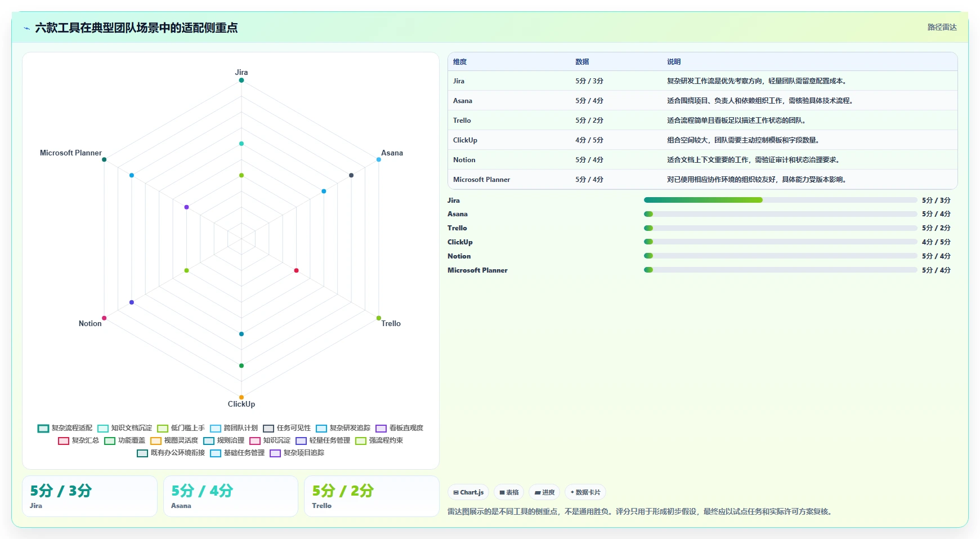Click the title 六款工具在典型团队场景中的适配侧重点

(x=136, y=28)
